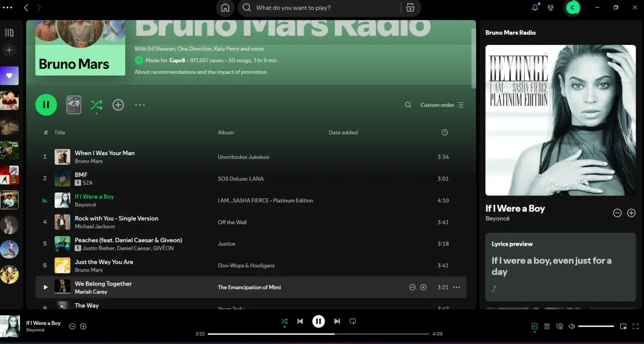Open the playlist preview cover icon
Image resolution: width=644 pixels, height=344 pixels.
coord(74,105)
